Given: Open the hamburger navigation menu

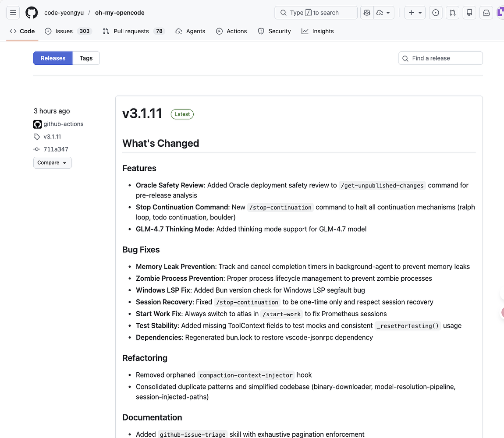Looking at the screenshot, I should pos(13,13).
